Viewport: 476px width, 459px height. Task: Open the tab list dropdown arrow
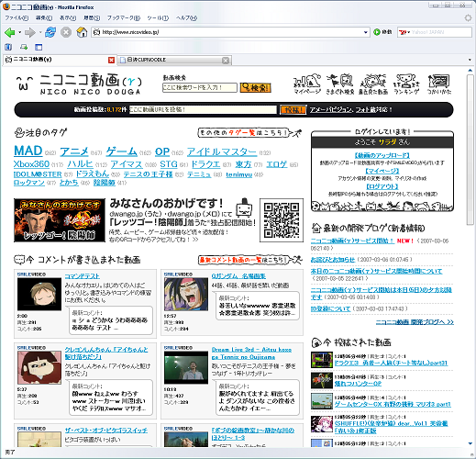(x=470, y=60)
